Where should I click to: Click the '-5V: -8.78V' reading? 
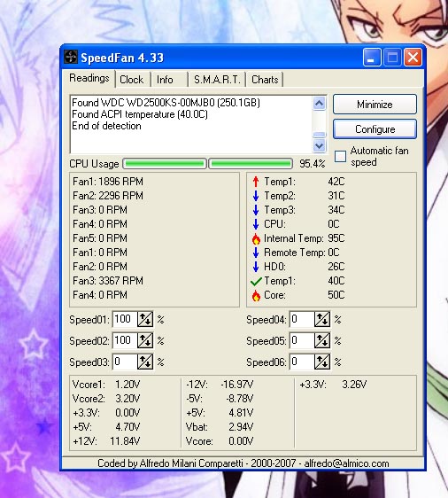click(220, 399)
